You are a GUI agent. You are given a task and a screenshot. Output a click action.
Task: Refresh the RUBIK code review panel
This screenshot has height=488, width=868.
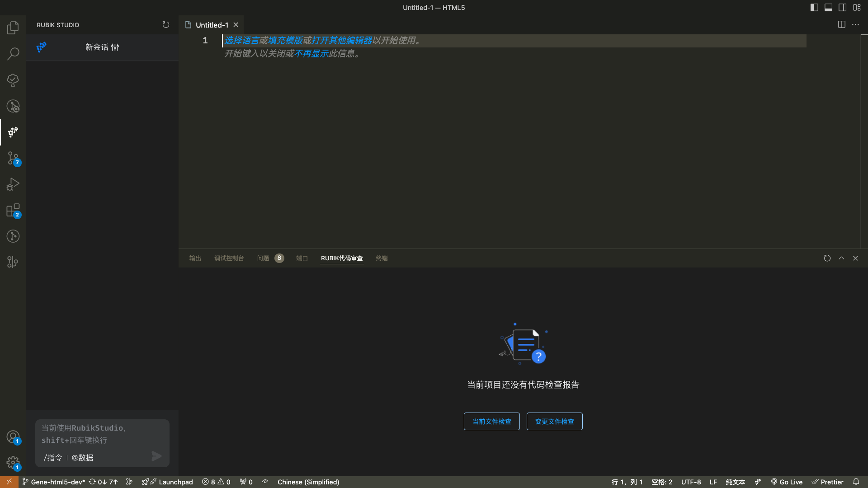(x=827, y=258)
